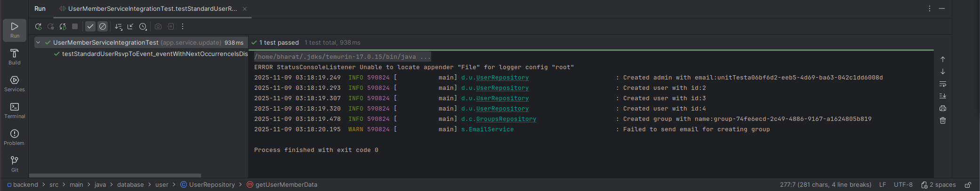Open test history clock icon
This screenshot has height=191, width=980.
tap(143, 27)
